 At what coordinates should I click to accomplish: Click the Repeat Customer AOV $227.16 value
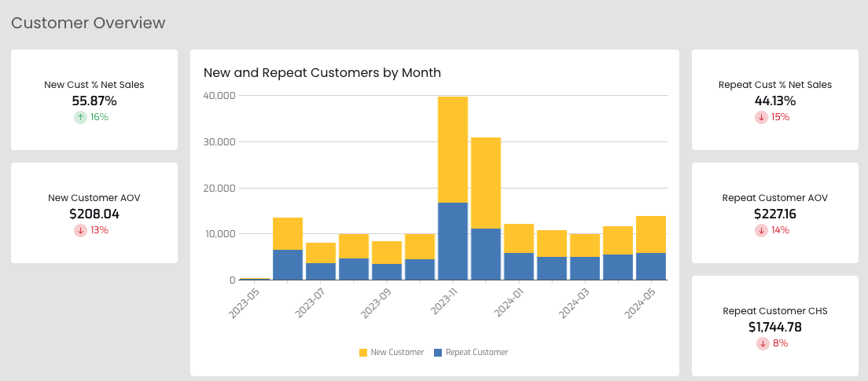775,214
